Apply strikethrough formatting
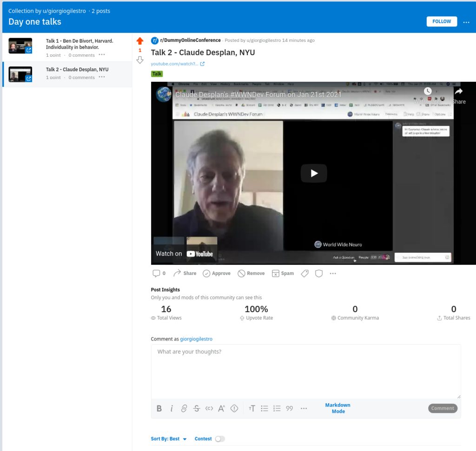Screen dimensions: 476x451 pos(197,408)
